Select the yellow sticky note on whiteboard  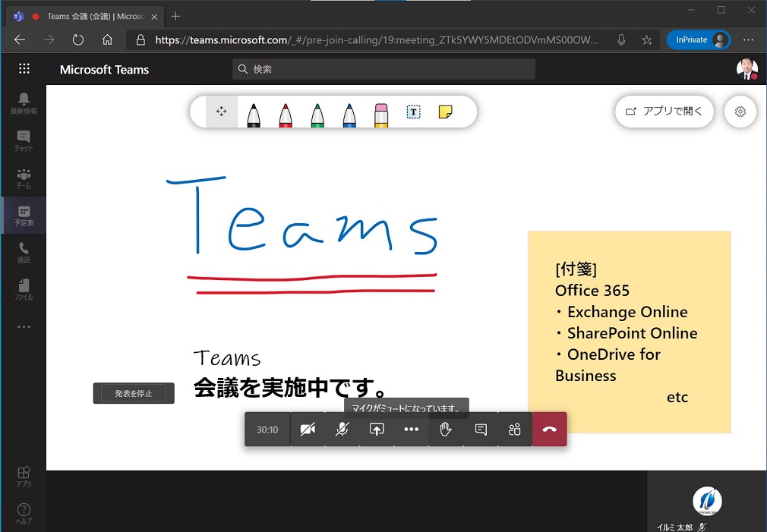point(629,332)
